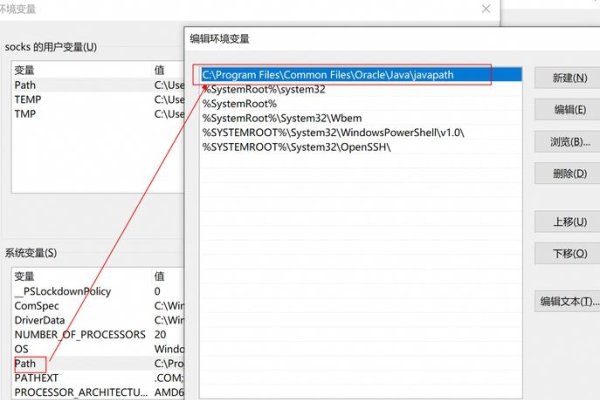Select the WindowsPowerShell\v1.0\ path entry
The image size is (600, 400).
(361, 133)
